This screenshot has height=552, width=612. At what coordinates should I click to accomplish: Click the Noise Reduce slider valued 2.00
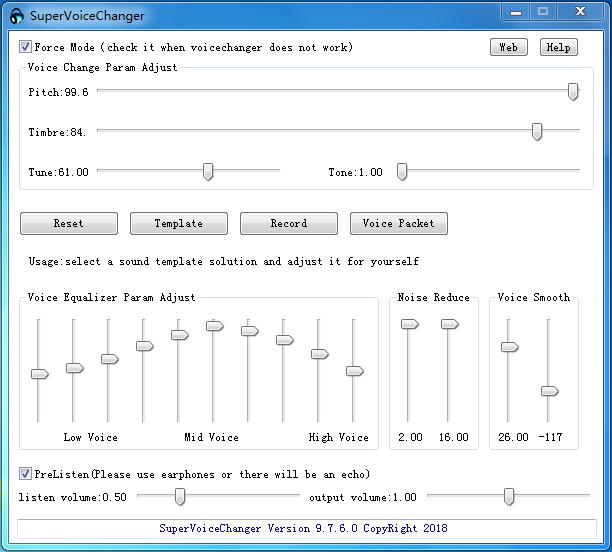coord(409,324)
